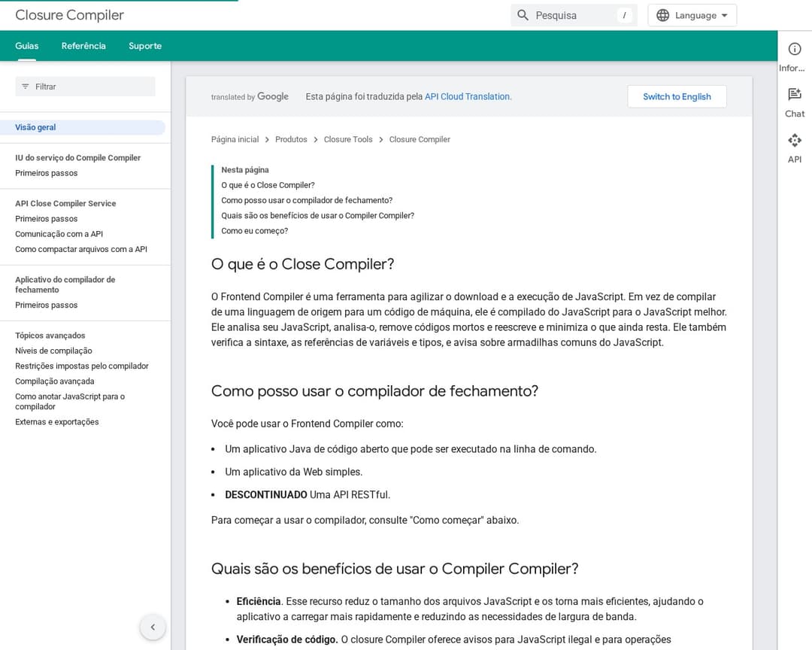Image resolution: width=812 pixels, height=650 pixels.
Task: Open Comunicação com a API
Action: [59, 234]
